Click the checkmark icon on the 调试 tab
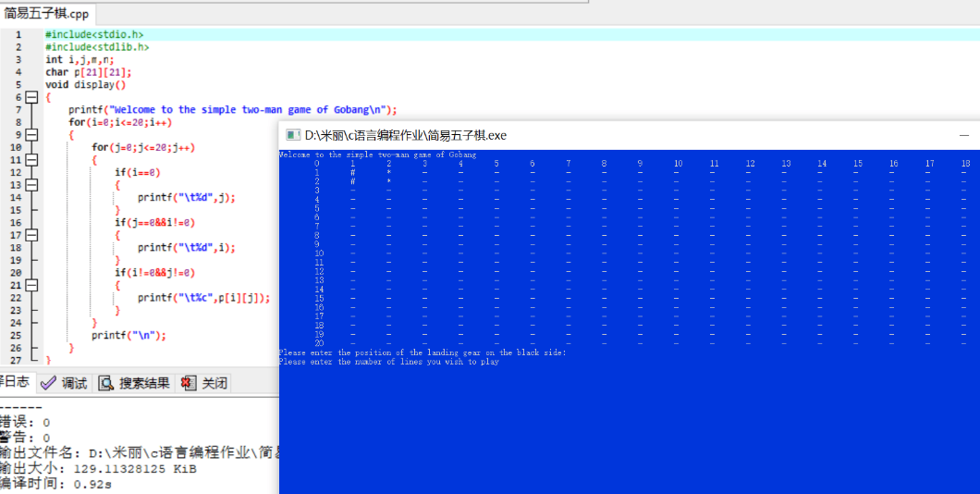This screenshot has height=494, width=980. [48, 383]
